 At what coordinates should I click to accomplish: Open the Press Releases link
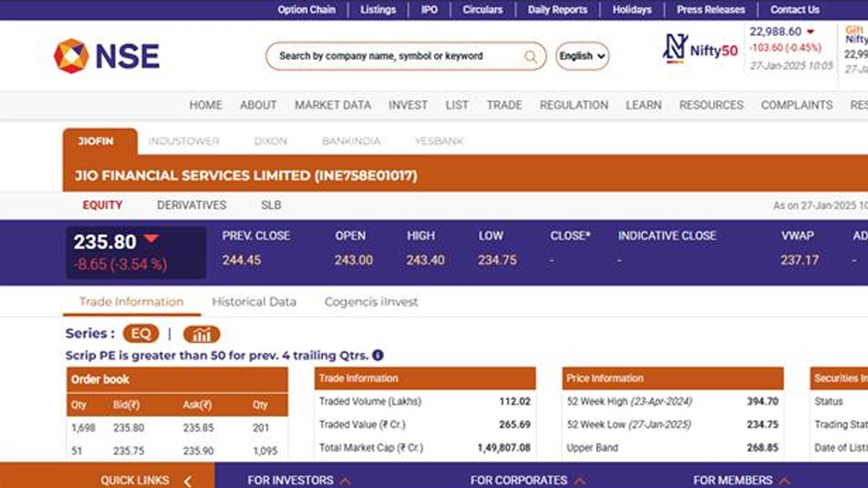710,10
